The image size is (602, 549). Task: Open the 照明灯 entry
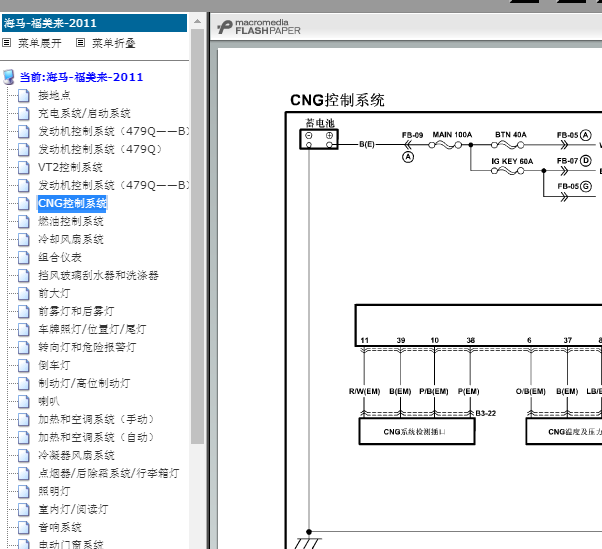click(55, 491)
